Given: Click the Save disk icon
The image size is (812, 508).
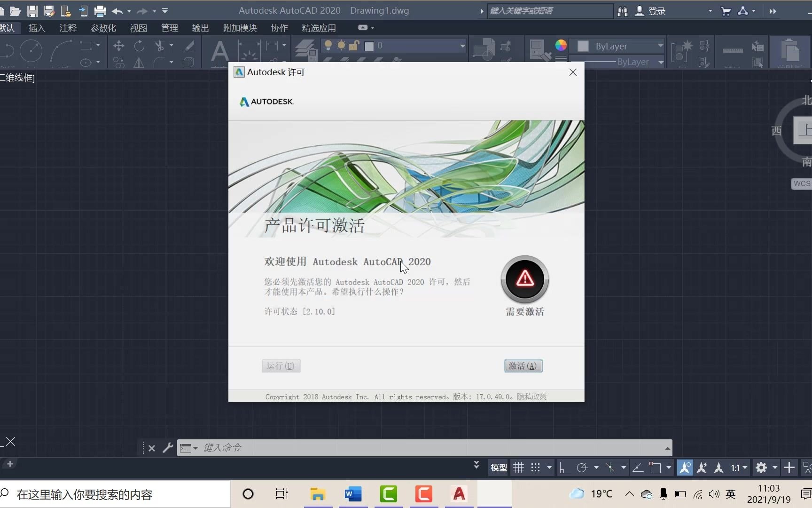Looking at the screenshot, I should click(x=32, y=11).
